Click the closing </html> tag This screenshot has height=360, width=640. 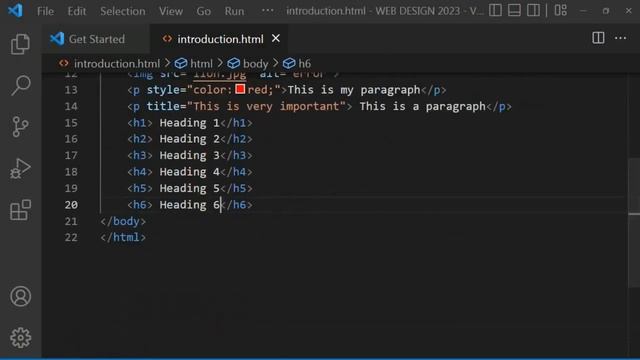click(x=123, y=238)
